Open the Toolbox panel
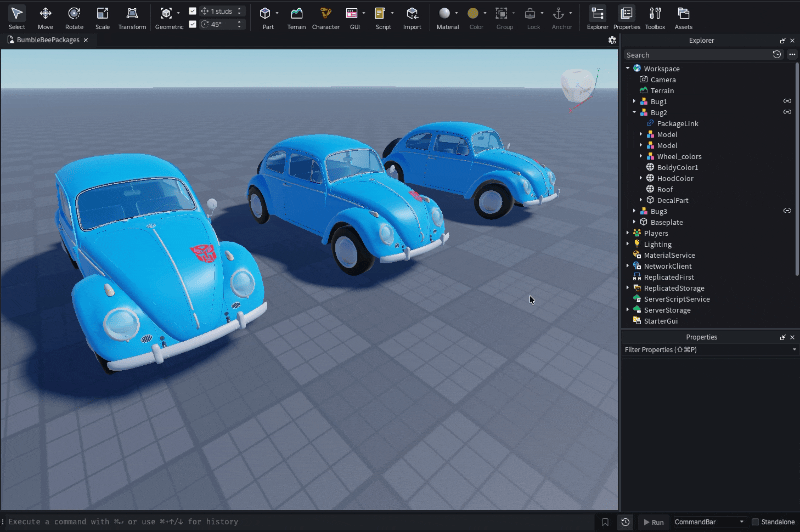Image resolution: width=800 pixels, height=532 pixels. pos(655,18)
